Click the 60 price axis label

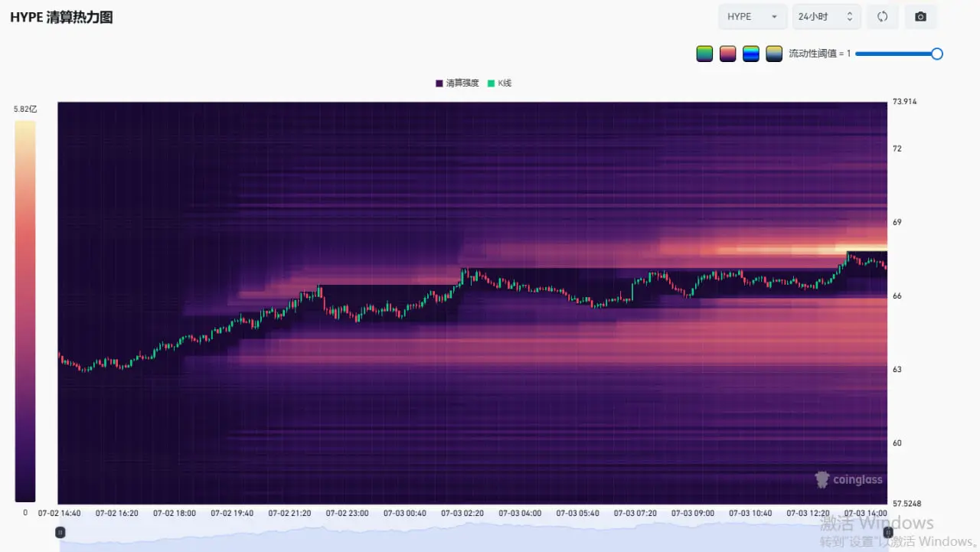pos(897,443)
